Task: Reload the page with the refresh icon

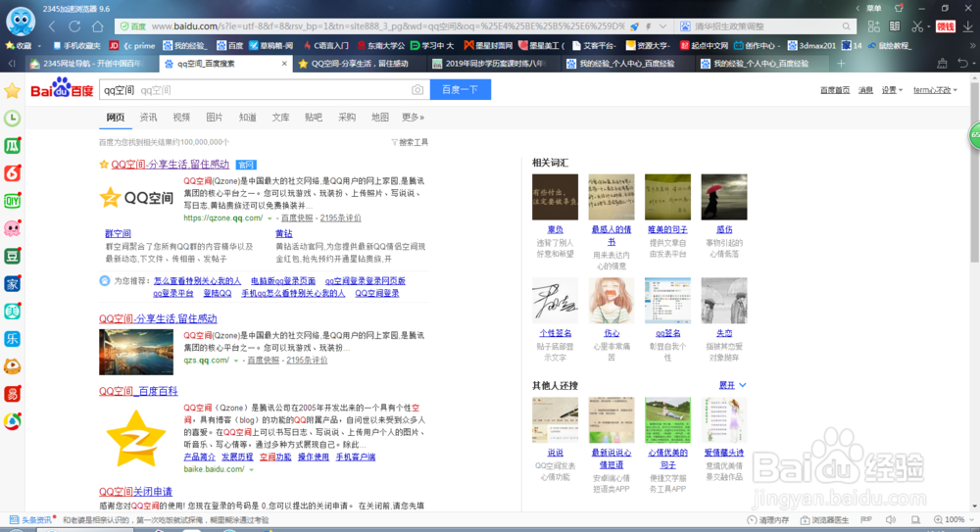Action: (74, 26)
